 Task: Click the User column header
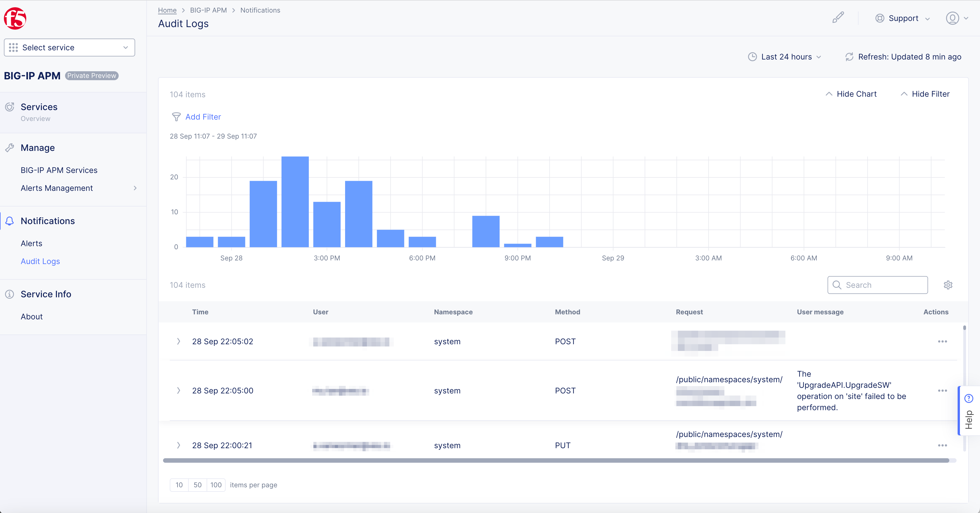[320, 312]
